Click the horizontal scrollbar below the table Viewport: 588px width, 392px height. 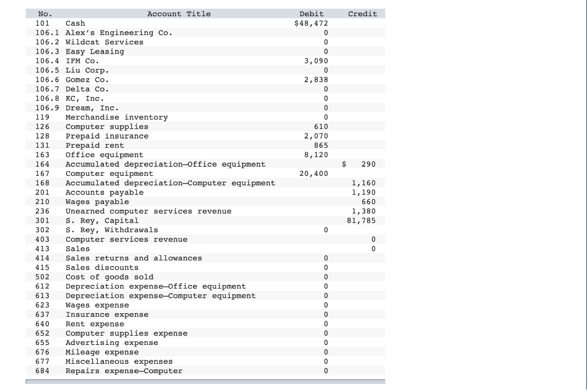click(207, 381)
